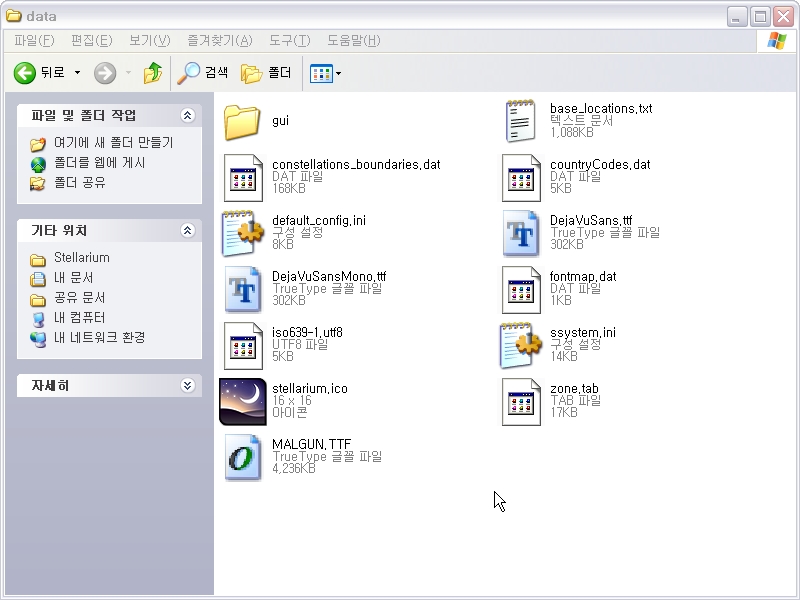Open the 보기(V) menu

point(149,40)
